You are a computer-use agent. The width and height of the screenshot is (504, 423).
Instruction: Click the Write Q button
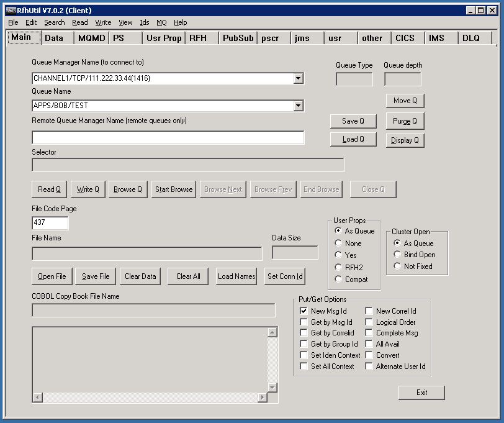(x=88, y=189)
